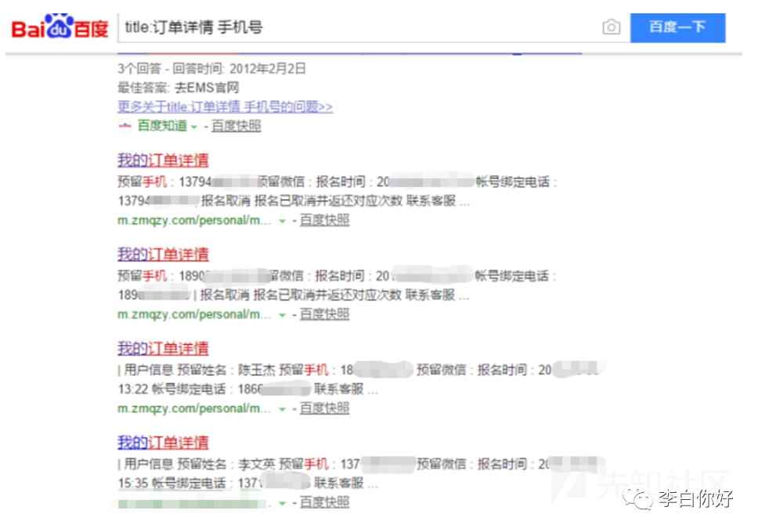
Task: Open the m.zmqzy.com URL under the 13794 result
Action: pyautogui.click(x=194, y=221)
